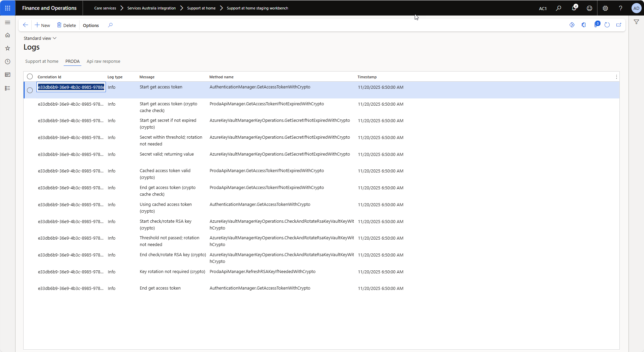Click the New button

[42, 25]
